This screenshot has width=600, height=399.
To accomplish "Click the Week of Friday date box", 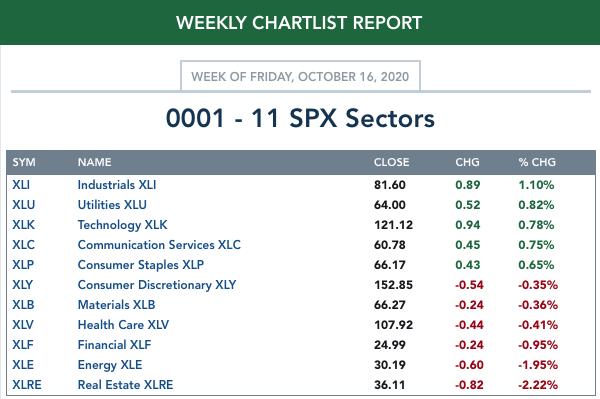I will (x=300, y=76).
